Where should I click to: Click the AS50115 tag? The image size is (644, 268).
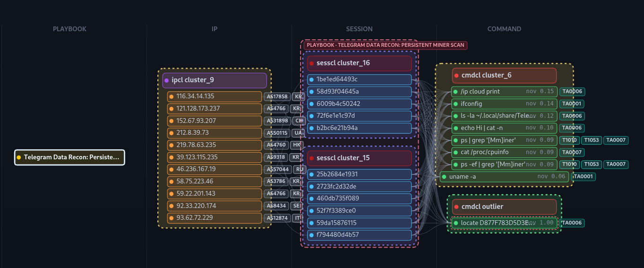coord(277,133)
